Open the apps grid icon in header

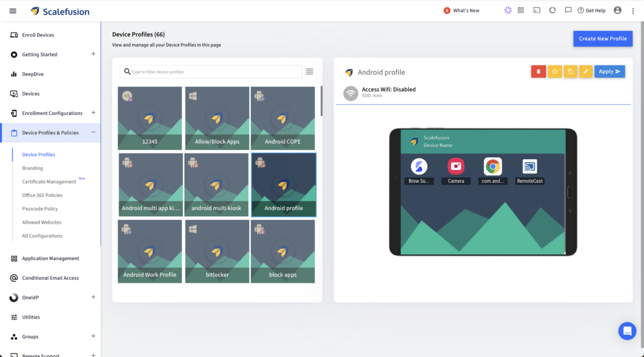(521, 10)
